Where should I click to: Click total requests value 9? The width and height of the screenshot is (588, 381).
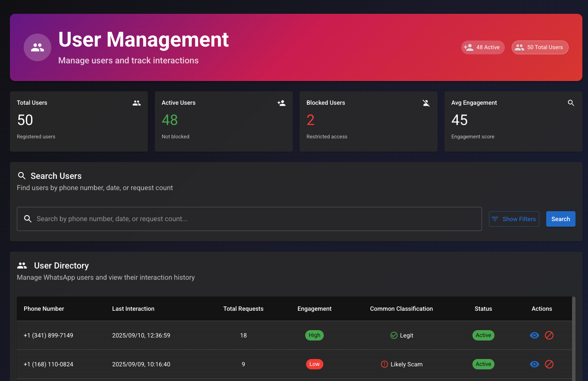(x=244, y=364)
